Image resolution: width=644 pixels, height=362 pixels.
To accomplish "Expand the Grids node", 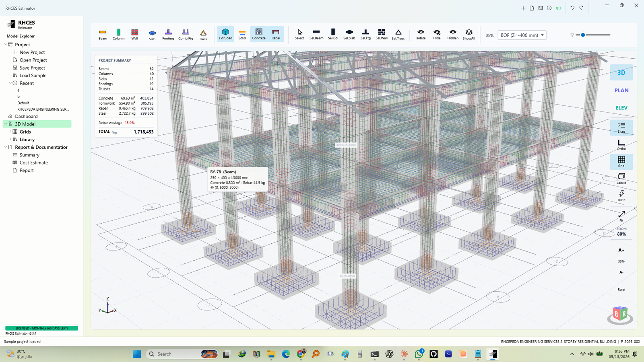I will pos(10,132).
